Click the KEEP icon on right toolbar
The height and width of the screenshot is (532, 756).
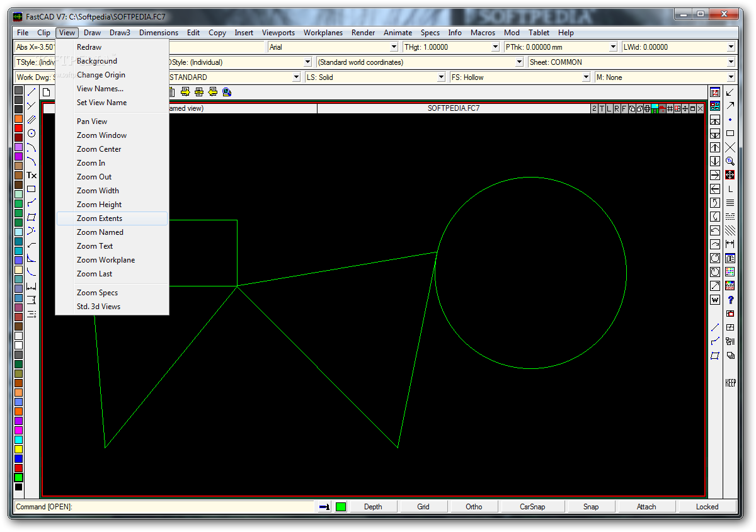point(730,383)
